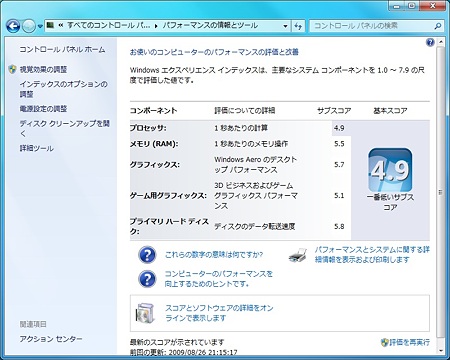
Task: Click the プロセッサ: row label
Action: tap(148, 128)
